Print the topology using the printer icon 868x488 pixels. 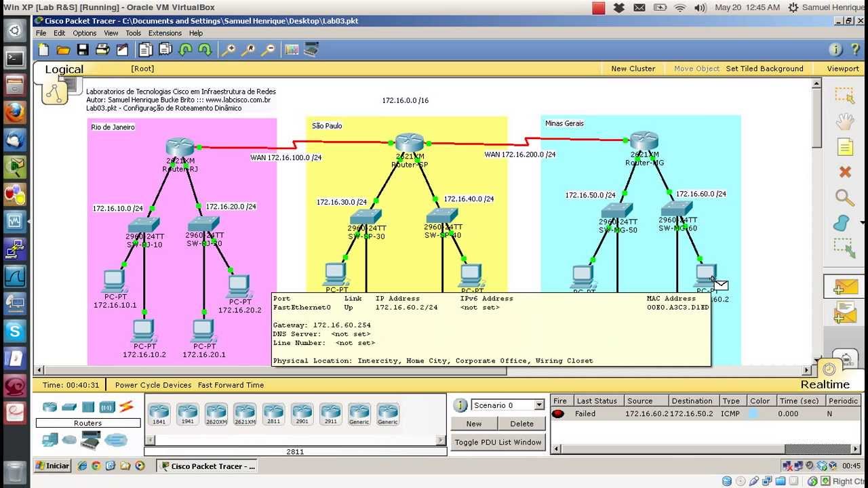[102, 49]
